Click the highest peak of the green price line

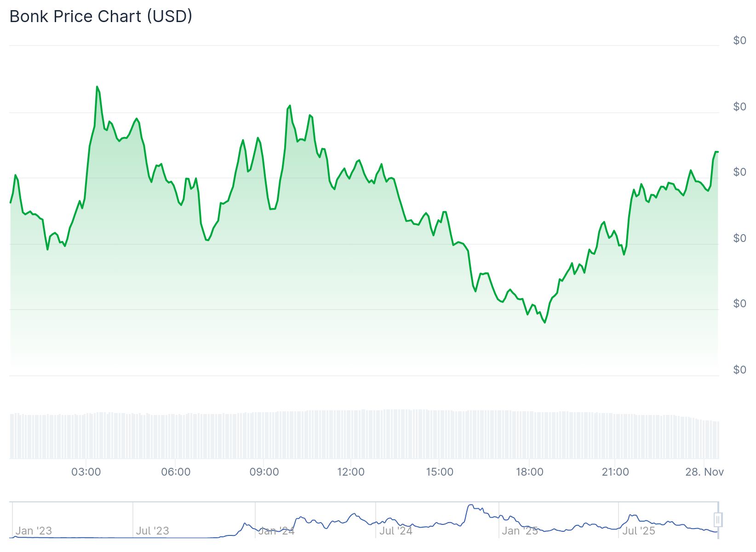point(97,86)
